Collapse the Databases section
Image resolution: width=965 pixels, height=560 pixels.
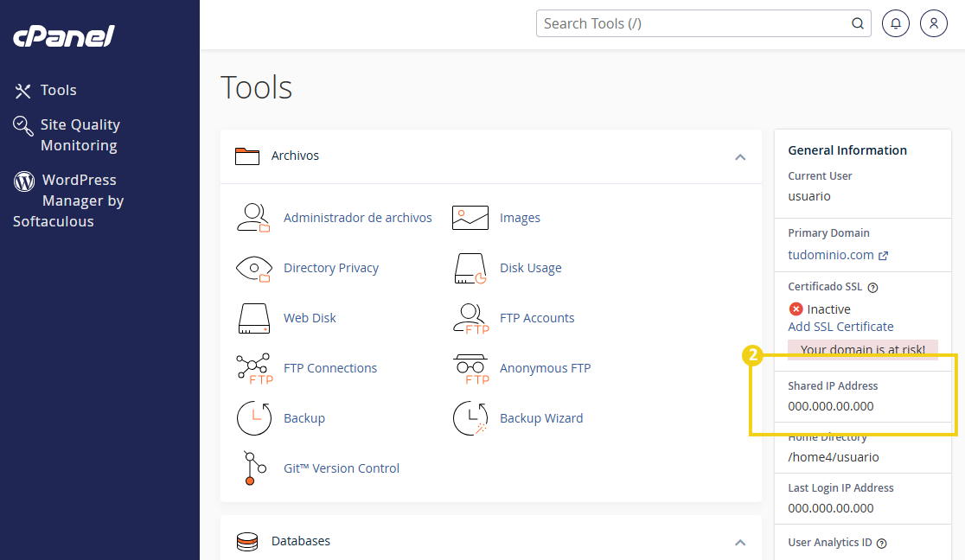(x=740, y=542)
